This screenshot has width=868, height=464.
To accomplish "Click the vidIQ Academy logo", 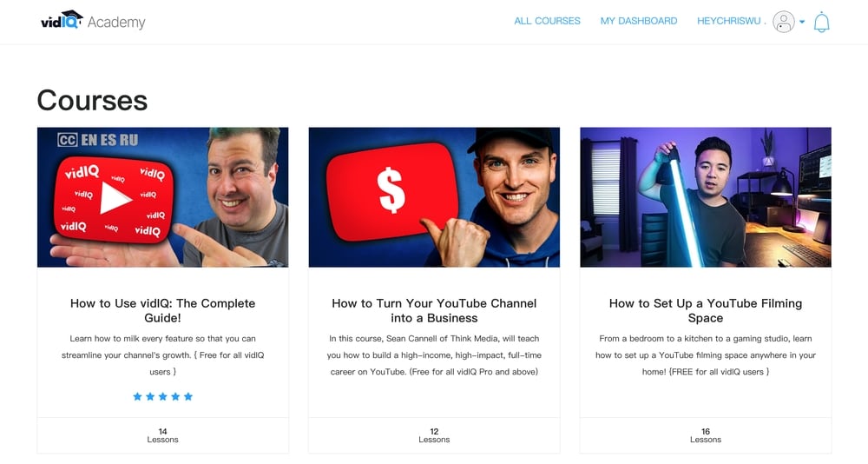I will pos(93,21).
